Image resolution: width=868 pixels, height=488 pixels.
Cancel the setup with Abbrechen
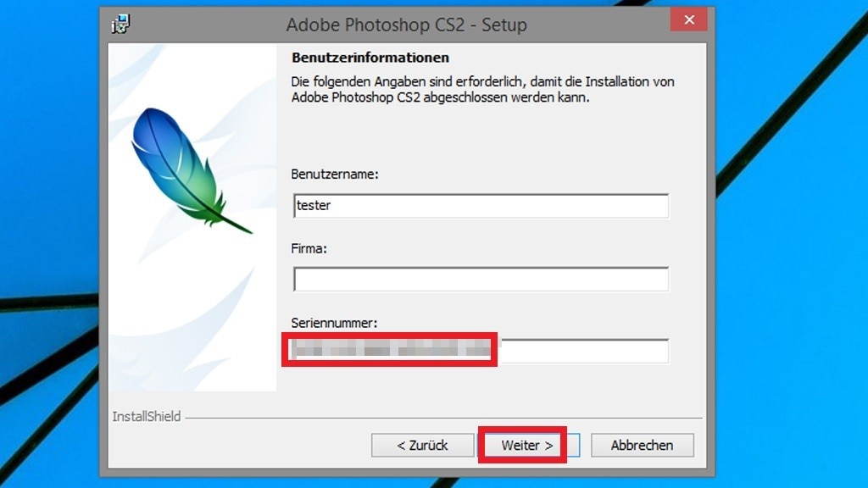(x=642, y=445)
